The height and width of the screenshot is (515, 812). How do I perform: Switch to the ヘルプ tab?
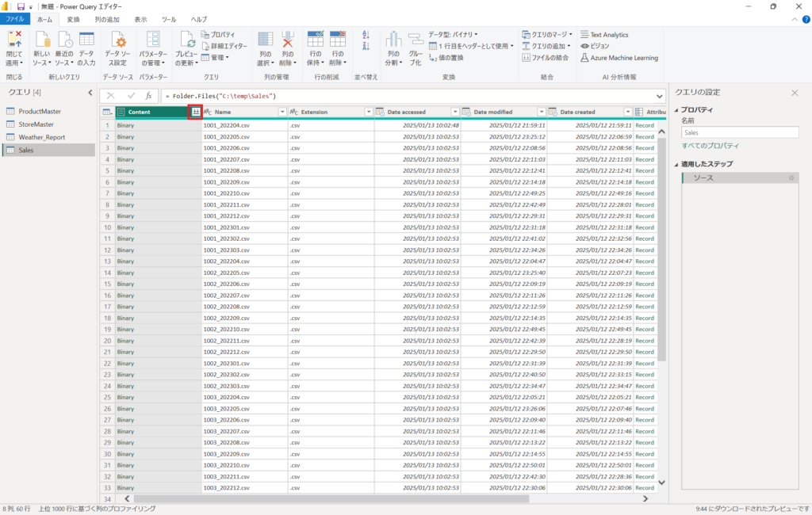199,19
